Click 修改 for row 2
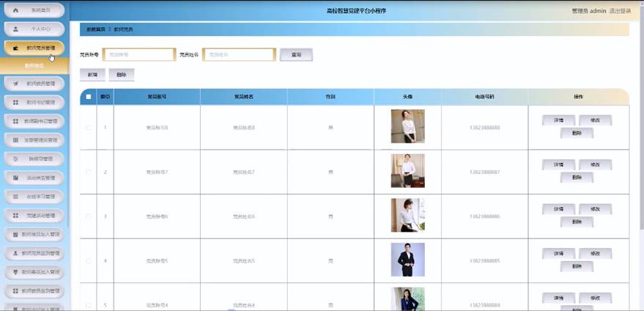644x311 pixels. 595,164
